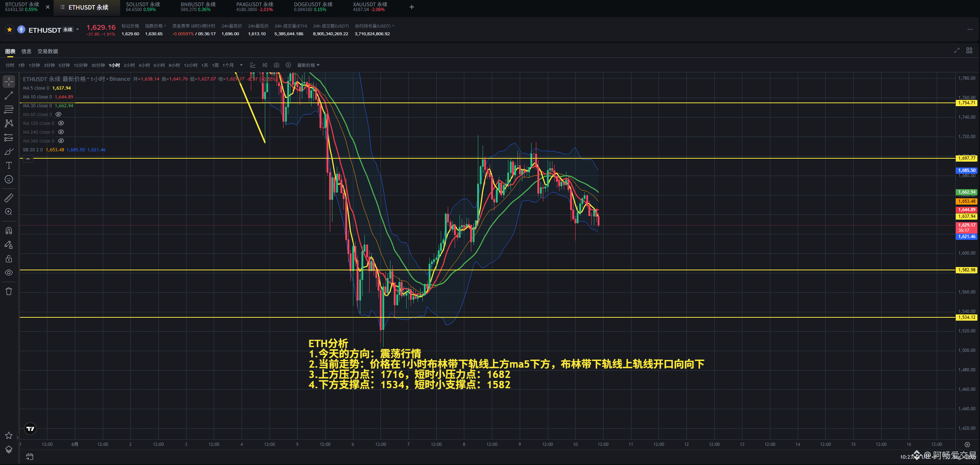980x465 pixels.
Task: Click the plus circle add icon
Action: click(288, 65)
